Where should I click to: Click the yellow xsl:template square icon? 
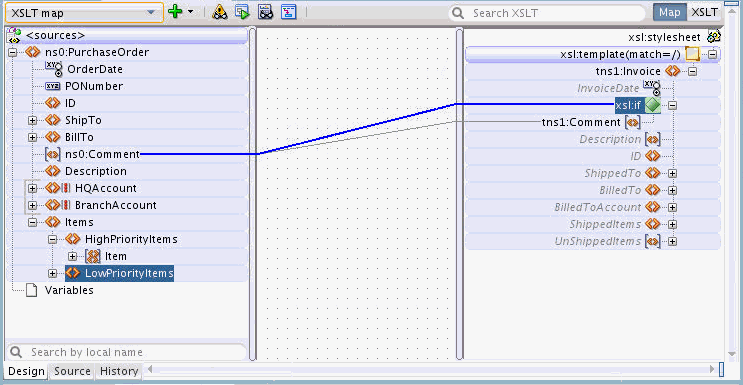click(692, 55)
